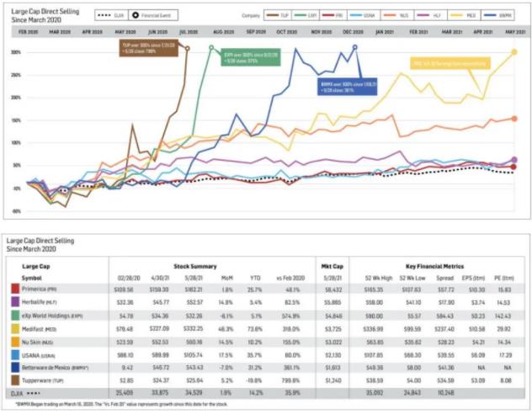The width and height of the screenshot is (532, 414).
Task: Toggle the DJIA dotted-line legend item
Action: point(111,15)
